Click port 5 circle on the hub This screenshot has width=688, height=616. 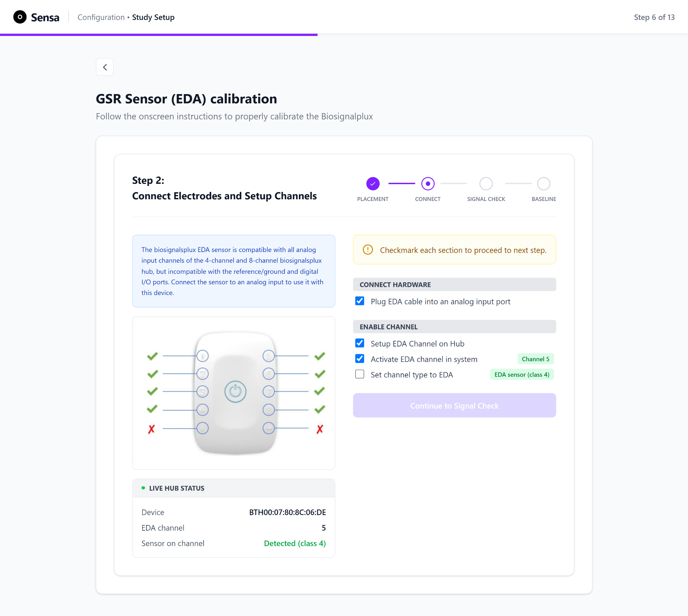tap(268, 356)
